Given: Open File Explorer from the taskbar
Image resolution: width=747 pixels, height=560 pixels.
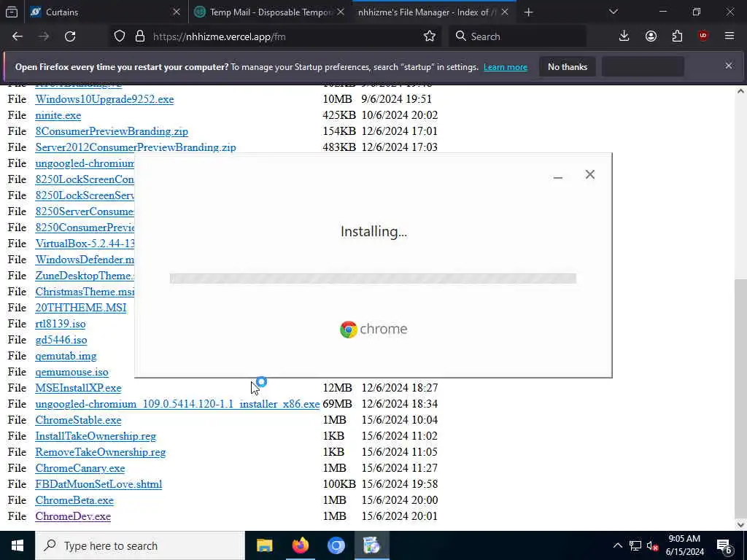Looking at the screenshot, I should coord(264,545).
